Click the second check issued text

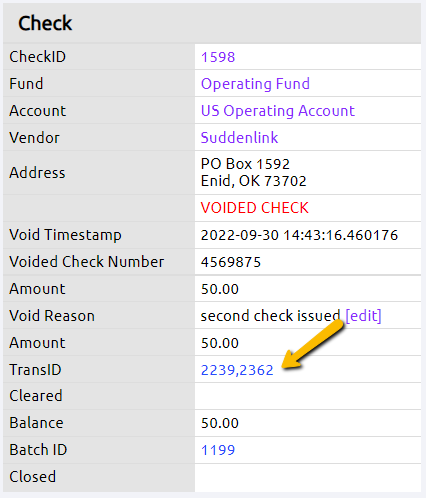click(x=270, y=316)
